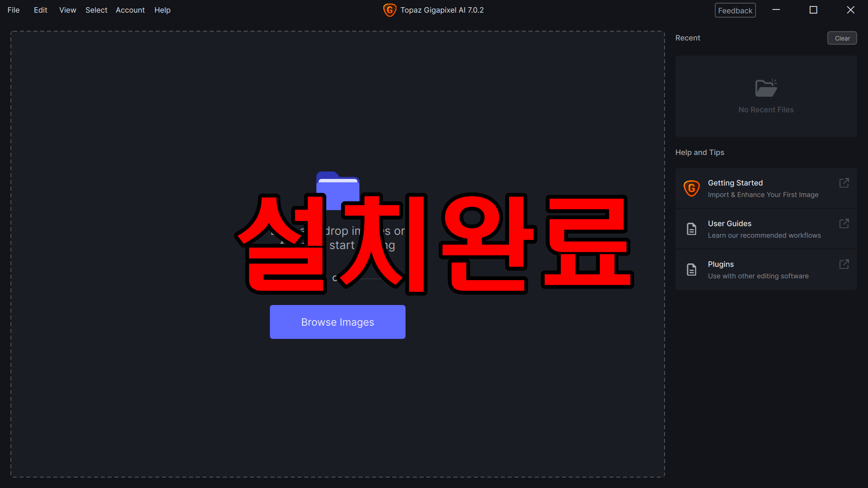
Task: Open the Help menu
Action: point(162,10)
